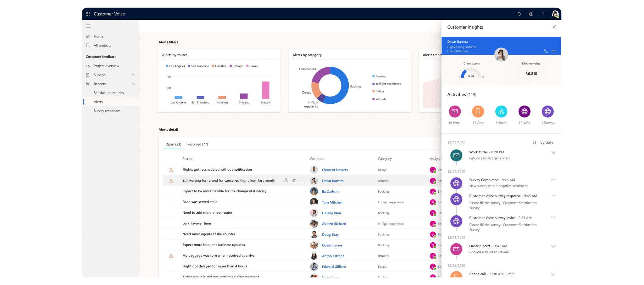Switch to the Resolved (77) tab

point(197,144)
